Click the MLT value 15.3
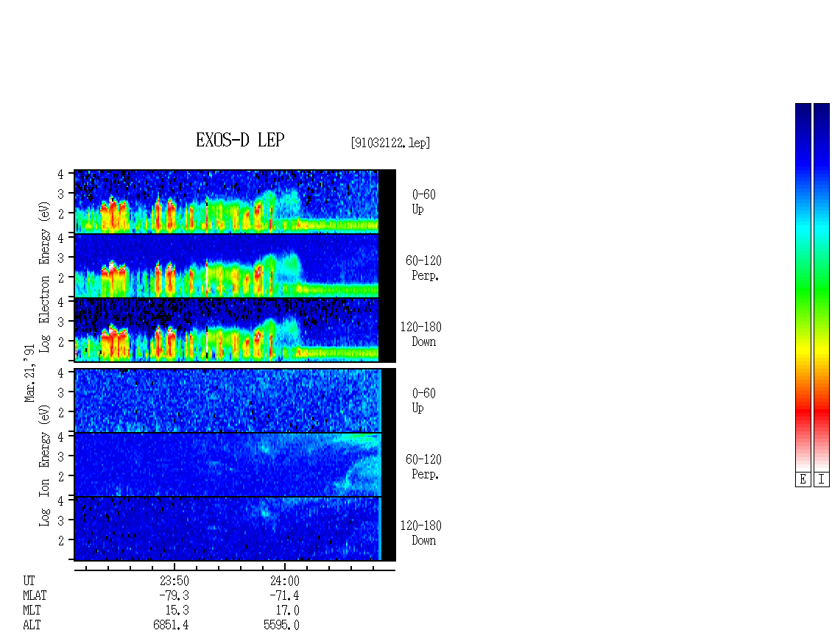The width and height of the screenshot is (832, 644). pyautogui.click(x=177, y=611)
